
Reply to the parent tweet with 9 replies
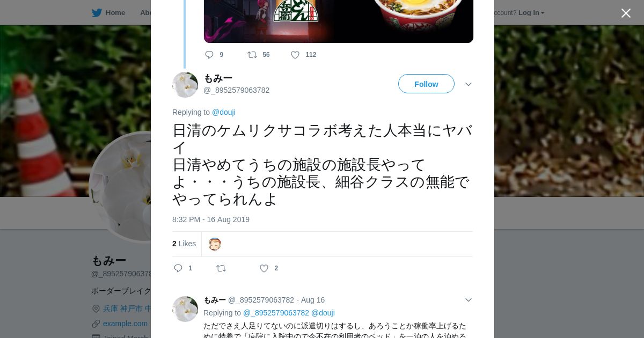click(209, 55)
